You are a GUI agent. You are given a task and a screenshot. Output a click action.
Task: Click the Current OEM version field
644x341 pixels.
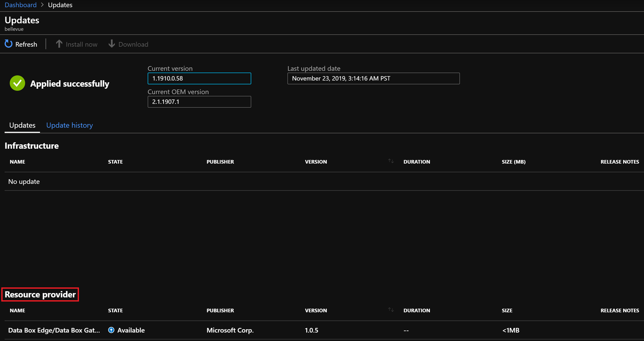[199, 102]
